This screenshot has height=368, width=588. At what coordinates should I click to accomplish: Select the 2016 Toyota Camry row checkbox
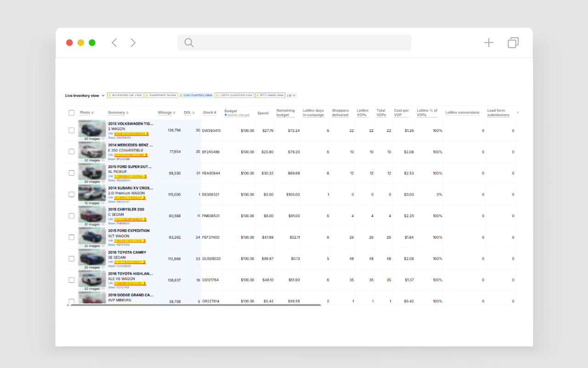[x=71, y=259]
